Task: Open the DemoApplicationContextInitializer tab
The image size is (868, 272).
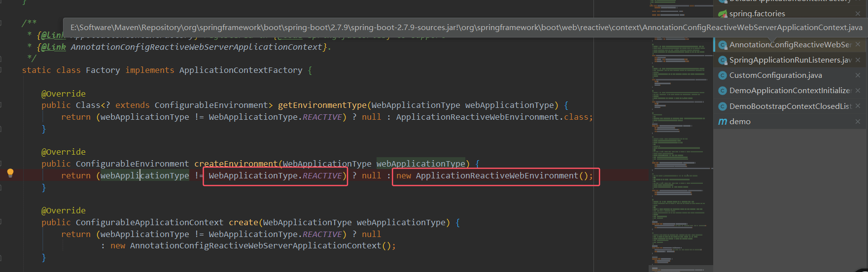Action: tap(790, 91)
